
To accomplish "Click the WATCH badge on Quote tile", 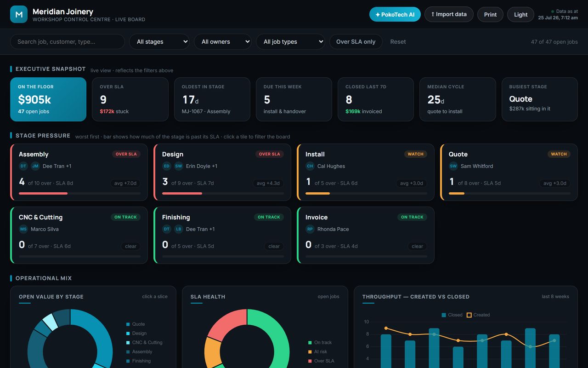I will tap(559, 154).
